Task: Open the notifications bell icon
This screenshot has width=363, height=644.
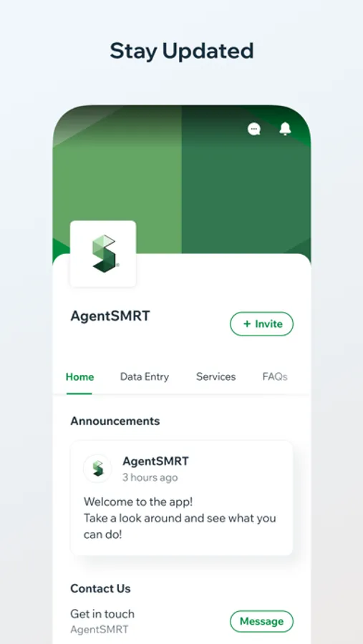Action: pos(285,129)
